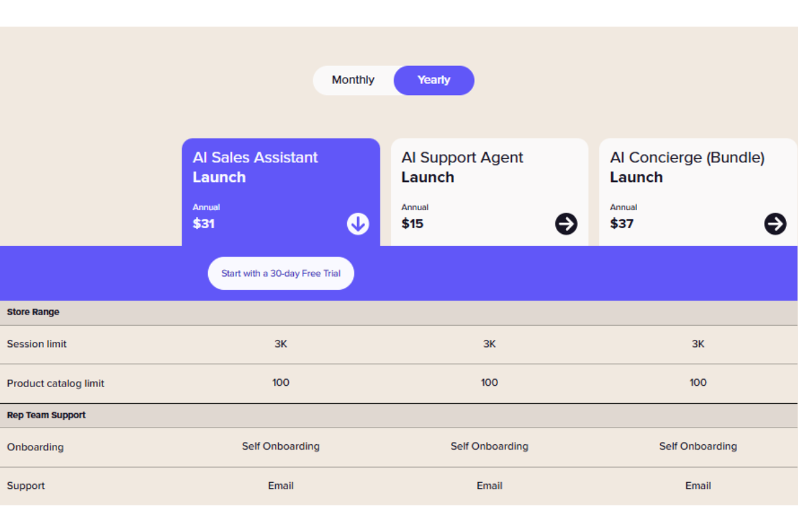Click the down arrow on AI Sales Assistant card

pyautogui.click(x=358, y=224)
